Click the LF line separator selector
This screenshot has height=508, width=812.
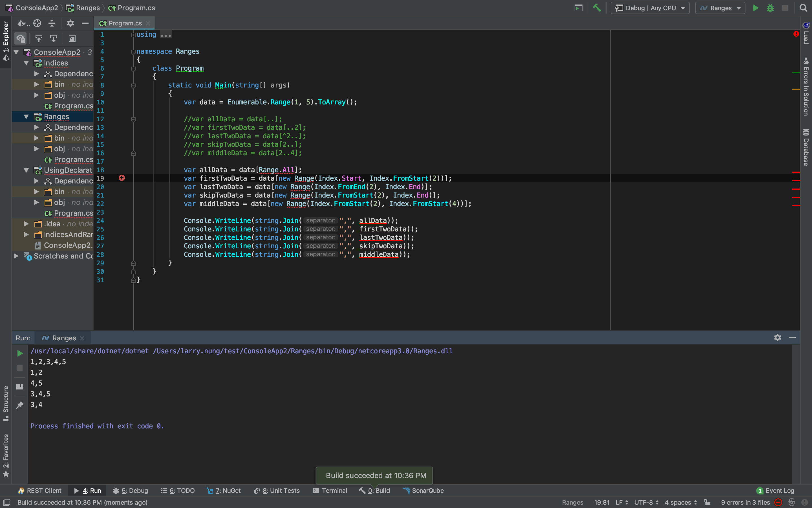click(622, 502)
